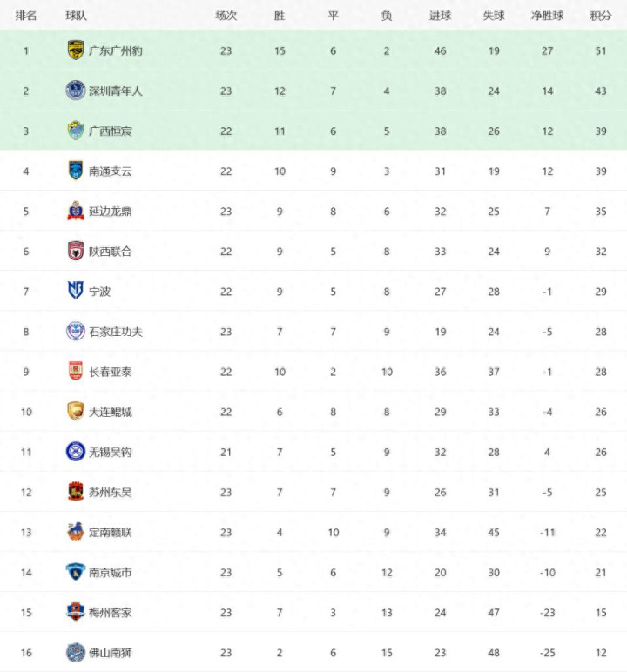
Task: Click the 深圳青年人 team badge
Action: tap(76, 91)
